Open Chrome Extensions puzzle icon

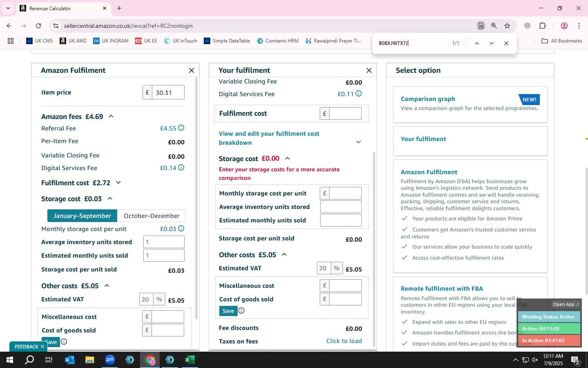(543, 26)
